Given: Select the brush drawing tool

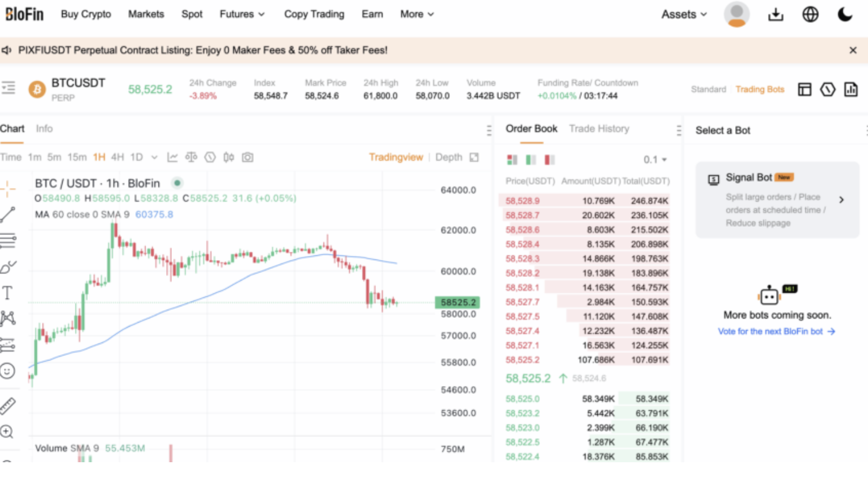Looking at the screenshot, I should click(x=8, y=267).
